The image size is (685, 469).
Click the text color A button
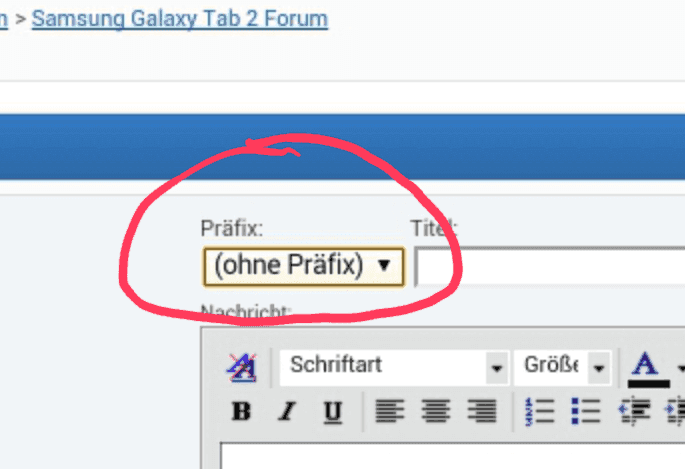(x=648, y=369)
